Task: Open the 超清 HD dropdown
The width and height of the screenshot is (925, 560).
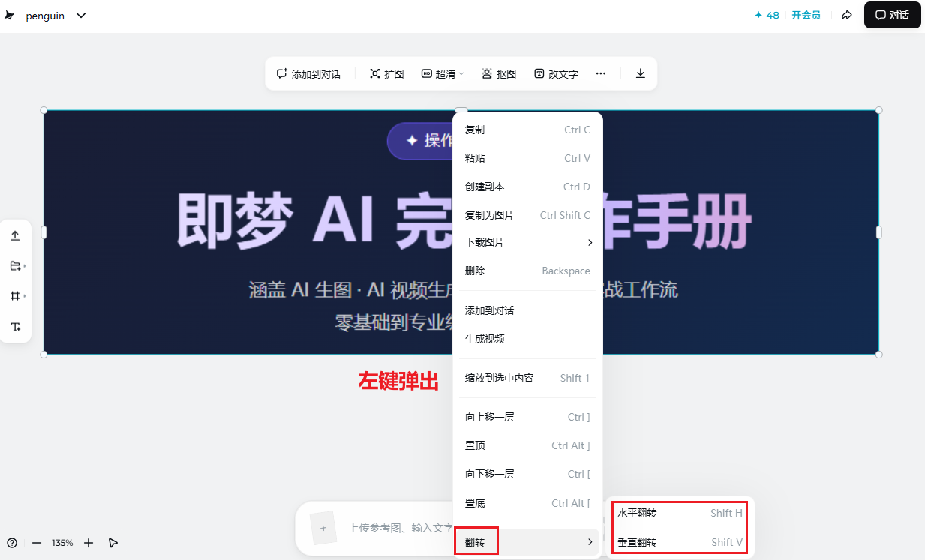Action: tap(443, 73)
